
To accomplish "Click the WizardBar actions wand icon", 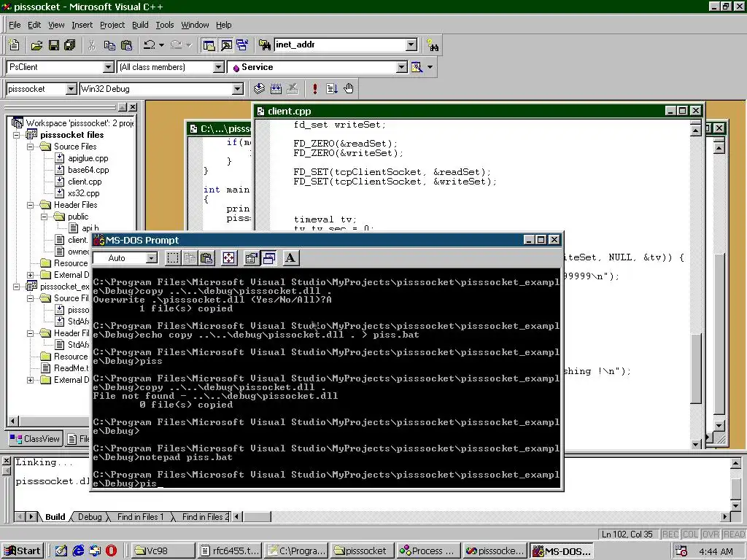I will [417, 67].
